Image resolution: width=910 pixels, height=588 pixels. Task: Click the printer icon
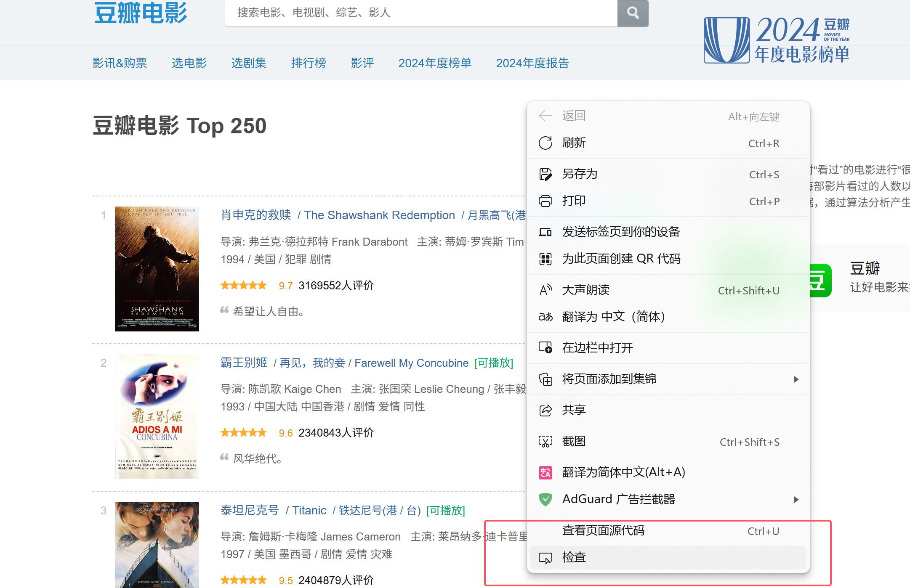pos(545,201)
